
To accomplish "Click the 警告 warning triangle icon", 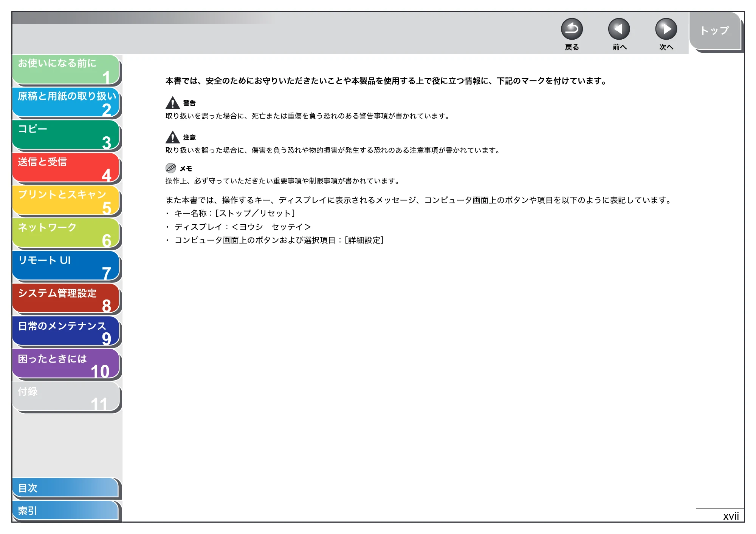I will coord(173,103).
